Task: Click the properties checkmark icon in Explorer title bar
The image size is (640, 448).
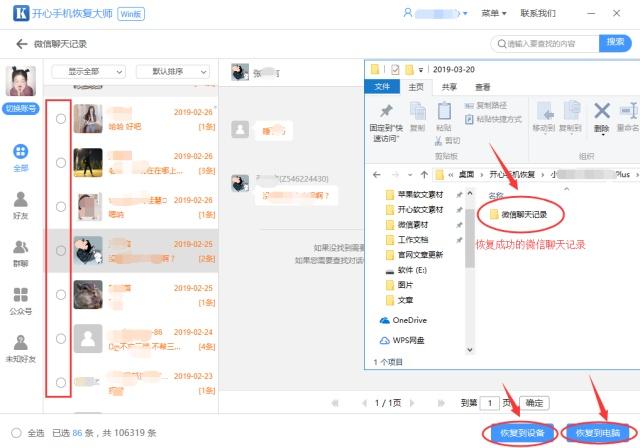Action: (395, 70)
